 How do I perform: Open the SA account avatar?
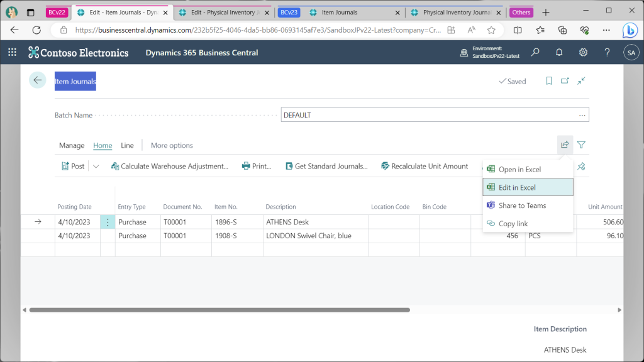[x=631, y=53]
